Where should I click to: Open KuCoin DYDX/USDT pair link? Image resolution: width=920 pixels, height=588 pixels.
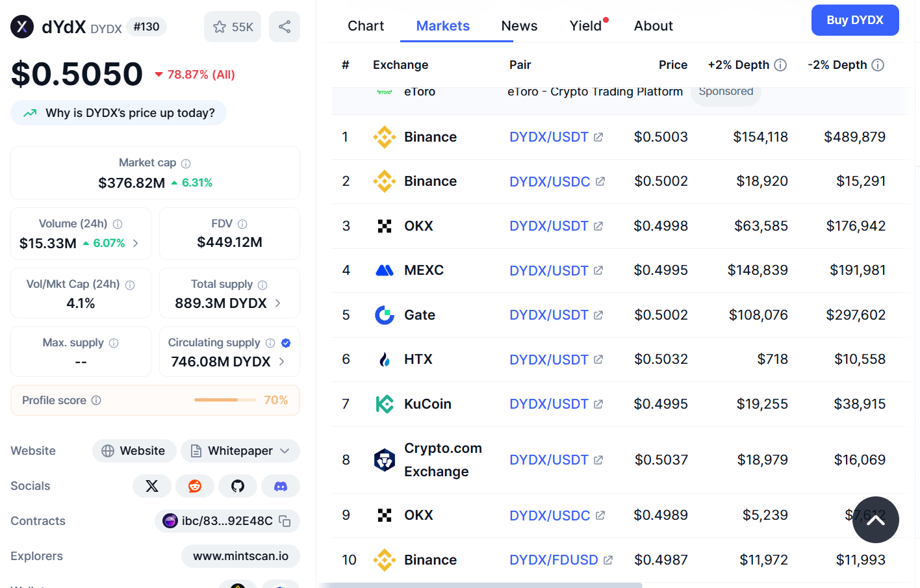pyautogui.click(x=556, y=404)
